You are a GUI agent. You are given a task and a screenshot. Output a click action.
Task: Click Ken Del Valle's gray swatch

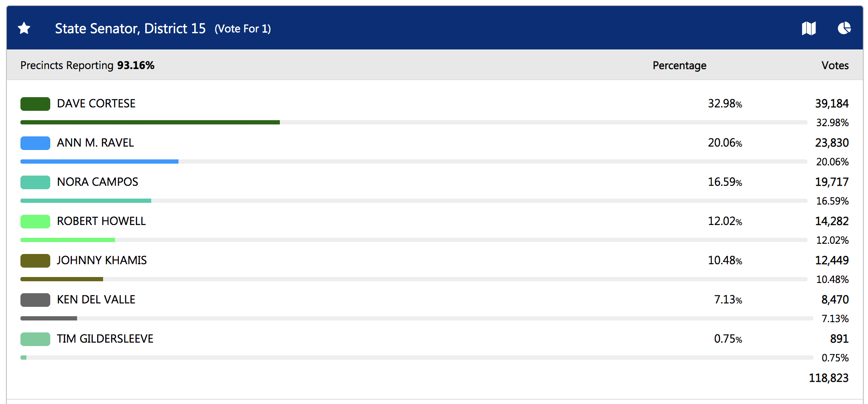pyautogui.click(x=34, y=300)
